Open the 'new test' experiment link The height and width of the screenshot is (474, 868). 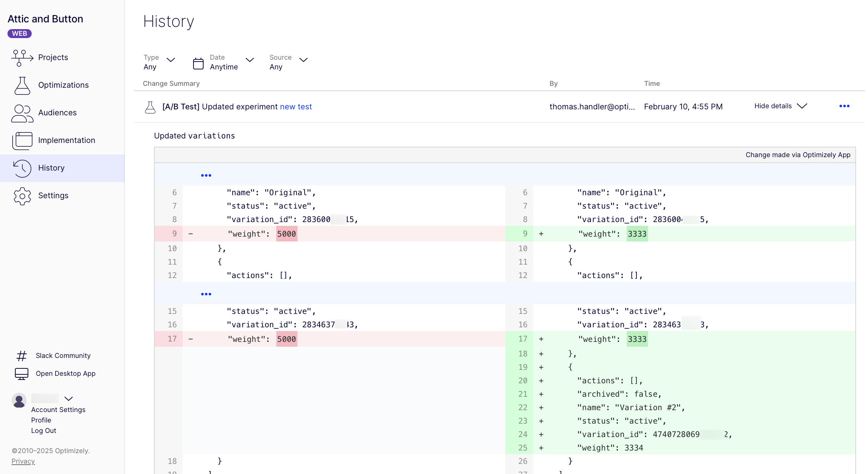[296, 107]
